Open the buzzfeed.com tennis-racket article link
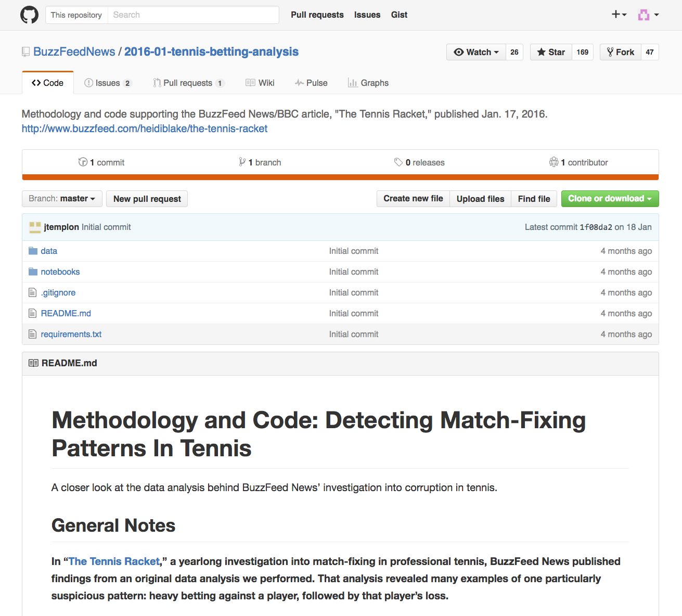This screenshot has width=682, height=616. [x=145, y=129]
